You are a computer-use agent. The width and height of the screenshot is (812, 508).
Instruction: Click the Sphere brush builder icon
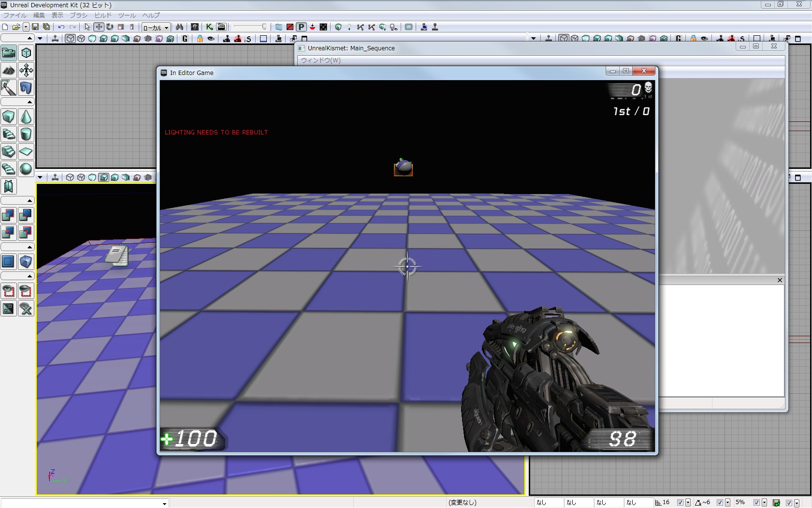coord(26,169)
